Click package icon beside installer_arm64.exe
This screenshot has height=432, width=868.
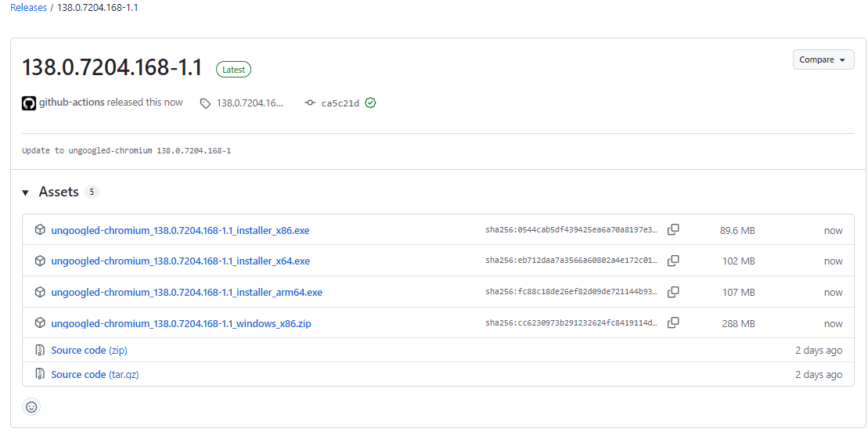[x=39, y=292]
